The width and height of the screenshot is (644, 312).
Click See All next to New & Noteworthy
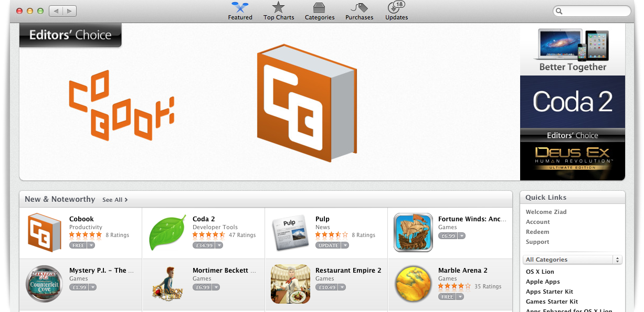115,200
